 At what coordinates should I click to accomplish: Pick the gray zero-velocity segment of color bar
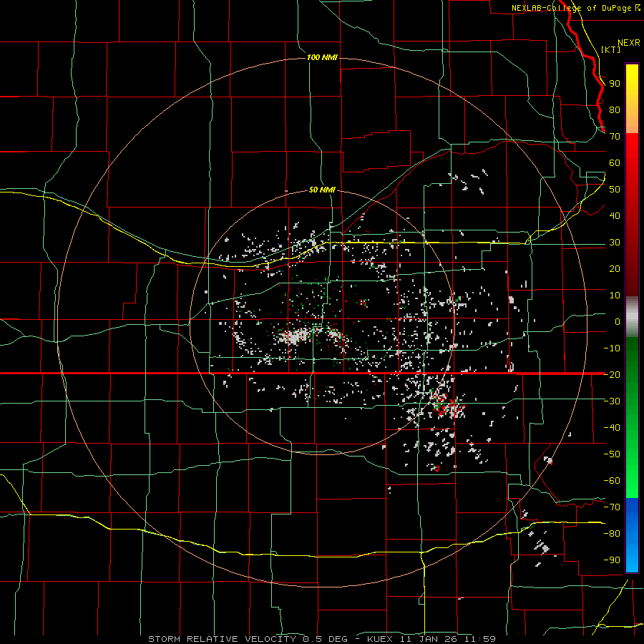tap(632, 317)
